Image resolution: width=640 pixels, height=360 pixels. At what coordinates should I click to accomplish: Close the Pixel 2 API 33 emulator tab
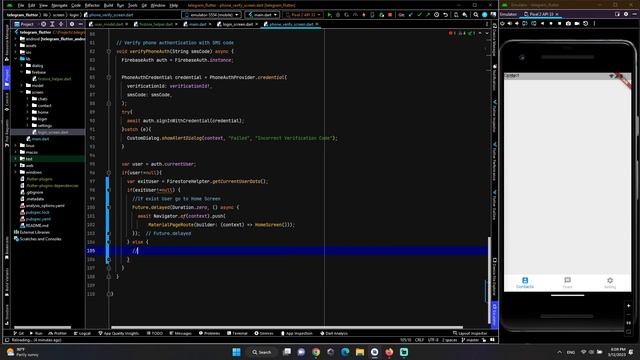pyautogui.click(x=557, y=14)
